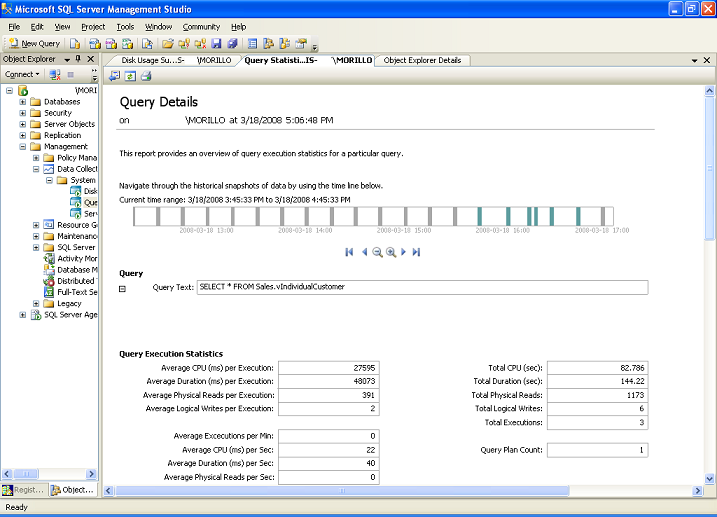Click the Object Explorer toolbar icon
The height and width of the screenshot is (517, 717).
[268, 43]
